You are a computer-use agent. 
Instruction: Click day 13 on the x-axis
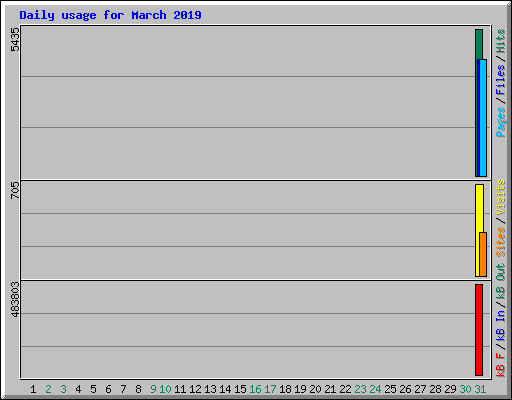click(x=210, y=389)
